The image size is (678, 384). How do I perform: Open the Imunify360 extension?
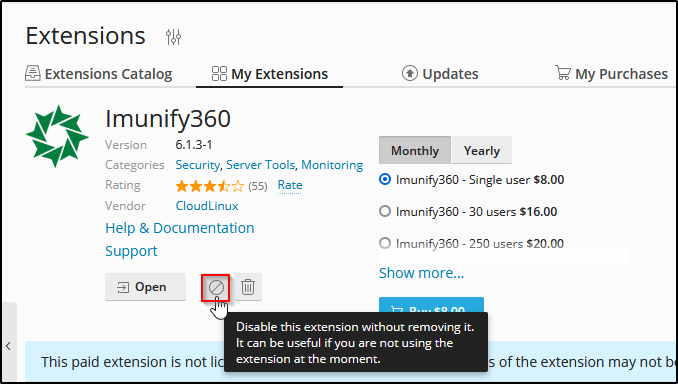point(145,287)
